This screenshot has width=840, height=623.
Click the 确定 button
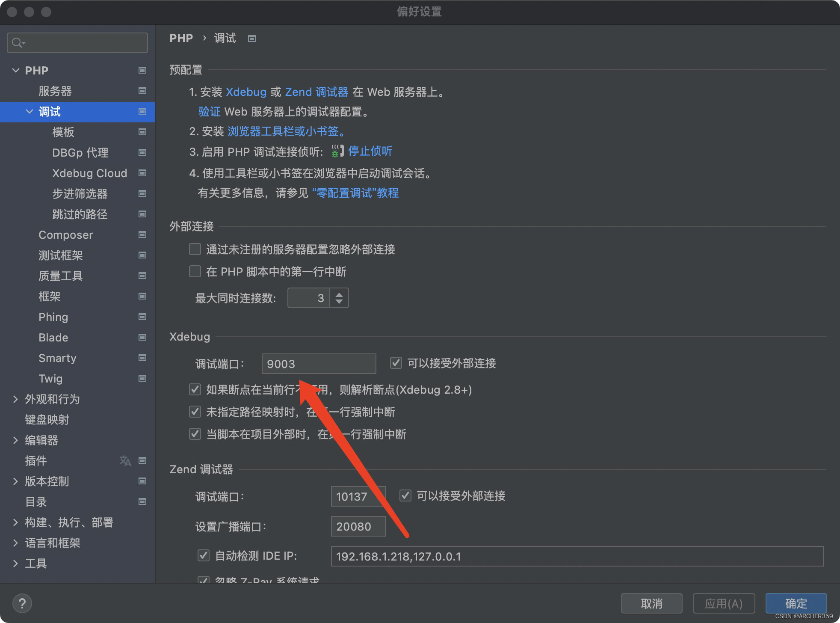[796, 603]
